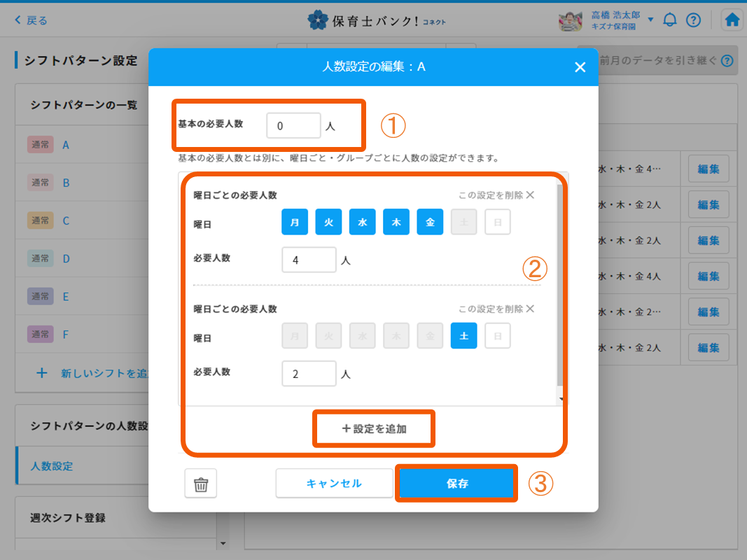
Task: Open the help question mark icon
Action: (x=693, y=20)
